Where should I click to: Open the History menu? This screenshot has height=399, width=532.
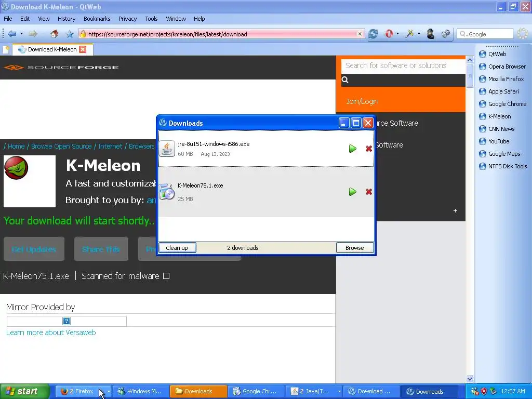(x=66, y=19)
